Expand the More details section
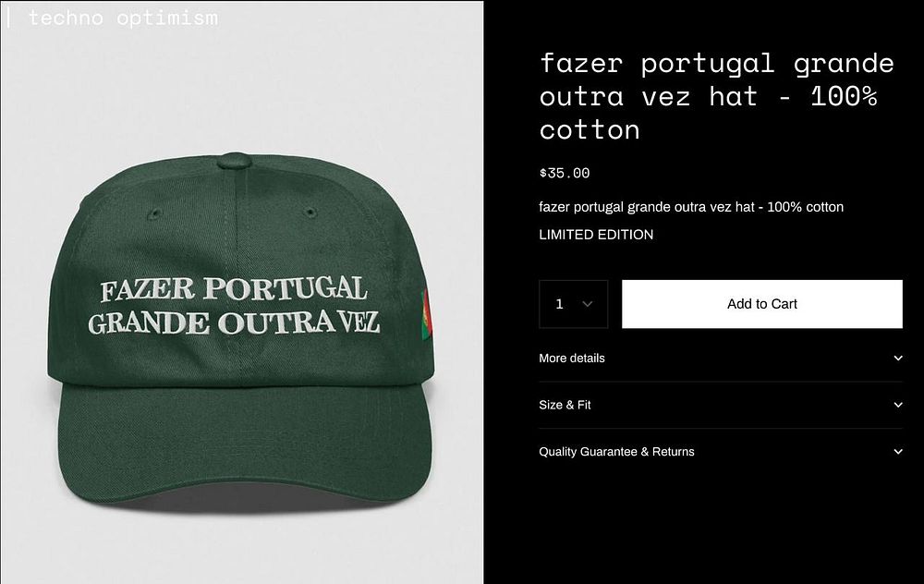The height and width of the screenshot is (584, 924). tap(721, 359)
